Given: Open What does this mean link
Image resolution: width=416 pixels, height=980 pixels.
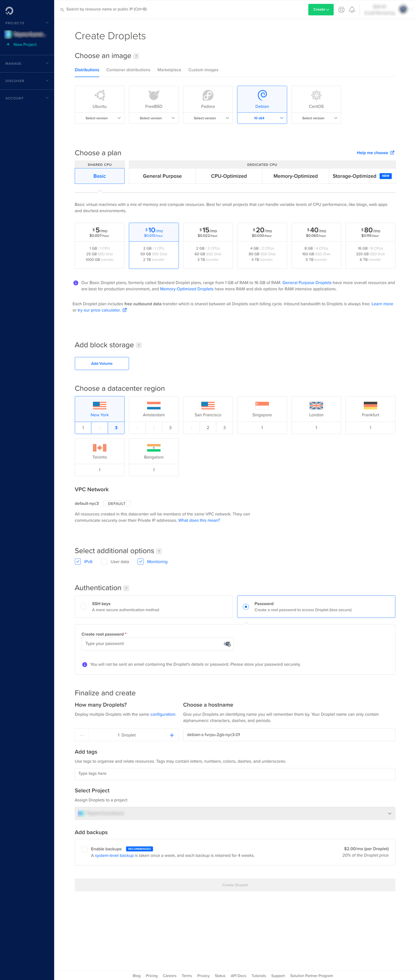Looking at the screenshot, I should coord(199,521).
